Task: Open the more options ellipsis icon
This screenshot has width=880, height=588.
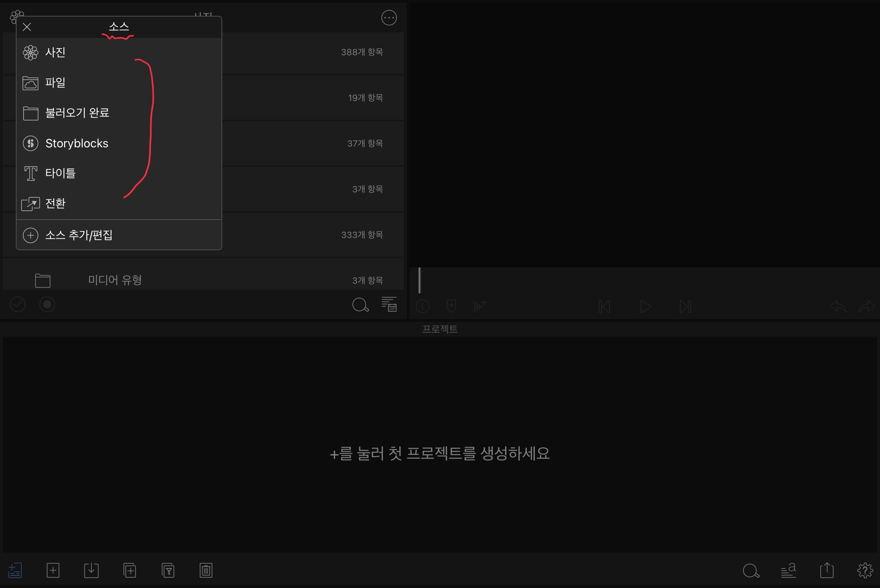Action: pyautogui.click(x=389, y=18)
